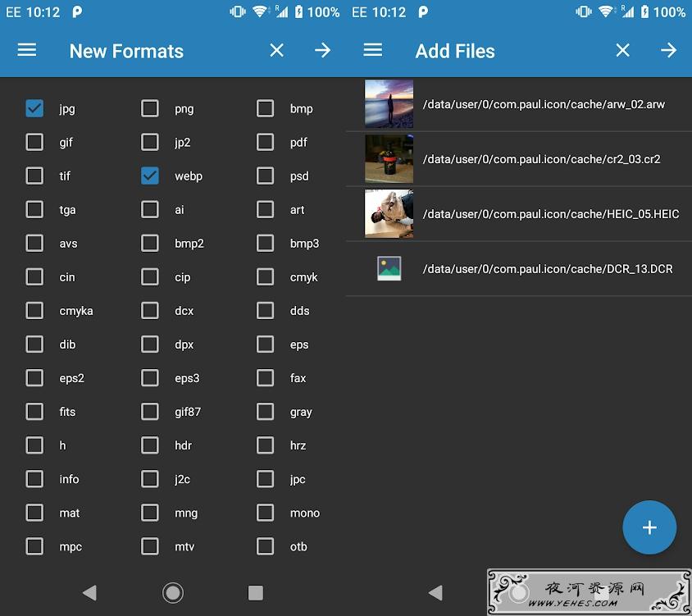The height and width of the screenshot is (616, 692).
Task: Tap the mat format label
Action: click(x=70, y=513)
